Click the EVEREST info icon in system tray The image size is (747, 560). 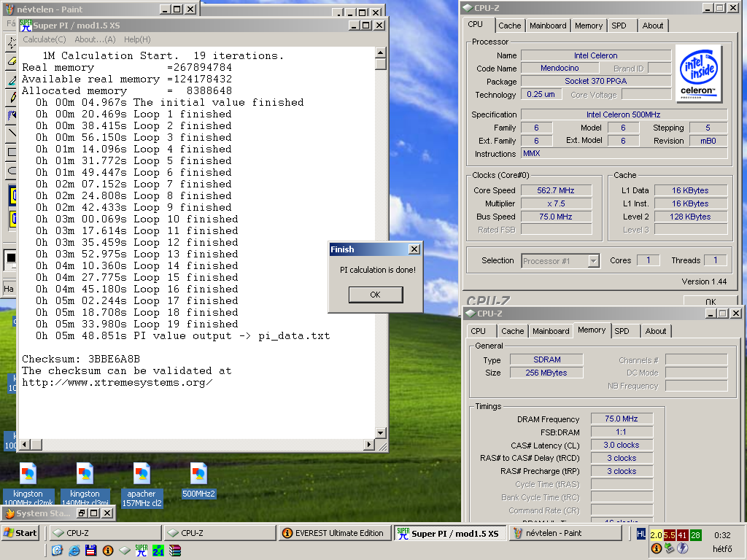click(657, 548)
